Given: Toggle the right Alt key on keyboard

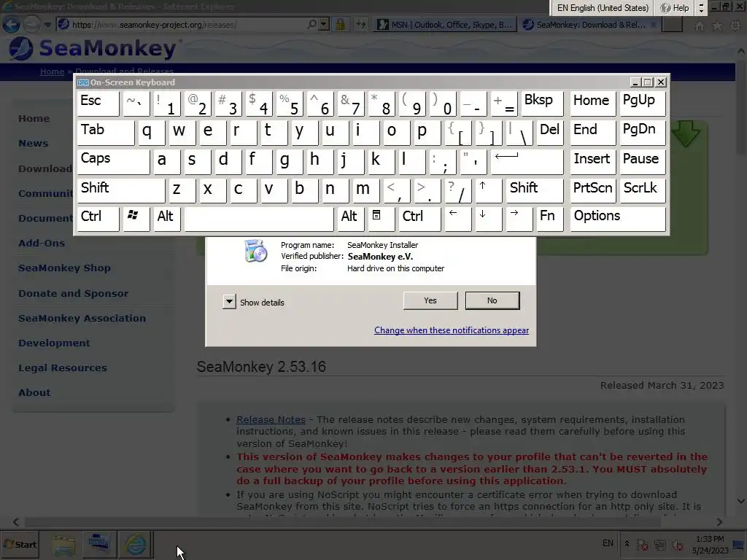Looking at the screenshot, I should [x=351, y=219].
